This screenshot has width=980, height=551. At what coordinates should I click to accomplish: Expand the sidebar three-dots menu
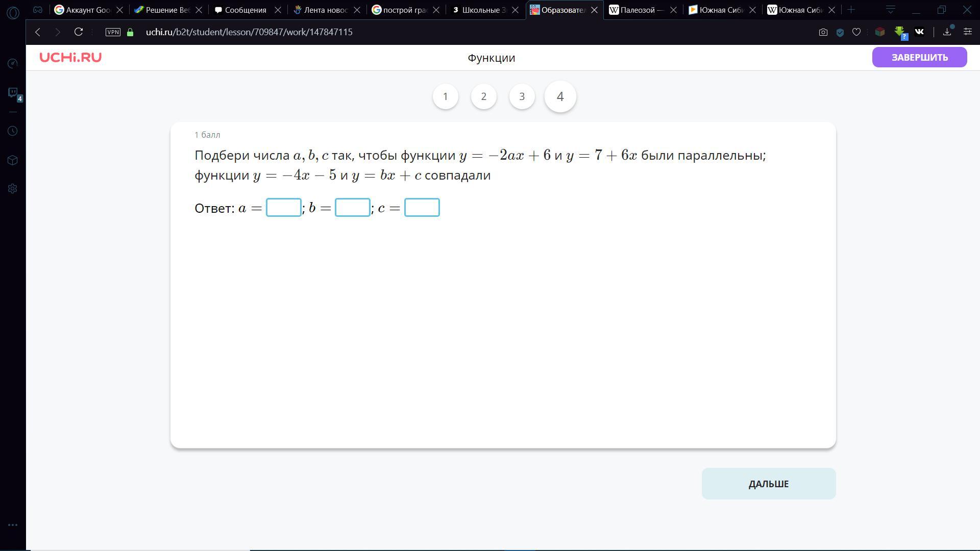point(13,525)
